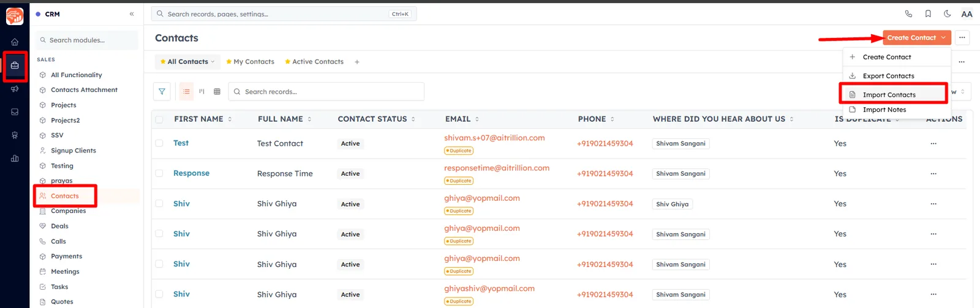Open the bar chart reports icon in rail
The image size is (980, 308).
click(15, 159)
